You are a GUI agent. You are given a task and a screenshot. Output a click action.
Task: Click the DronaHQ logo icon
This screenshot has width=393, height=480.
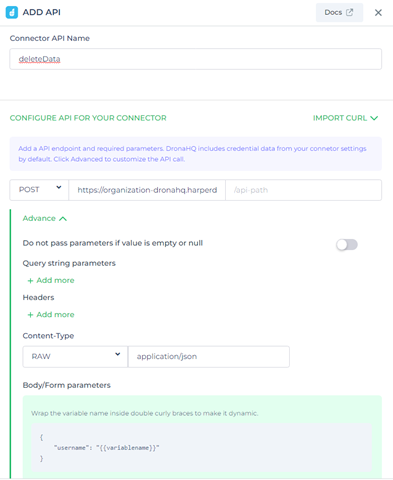(12, 12)
